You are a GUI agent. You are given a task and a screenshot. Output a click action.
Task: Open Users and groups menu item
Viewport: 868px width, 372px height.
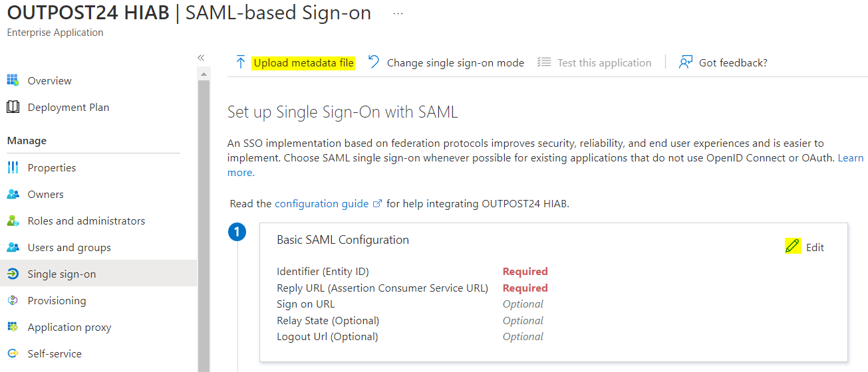coord(69,247)
